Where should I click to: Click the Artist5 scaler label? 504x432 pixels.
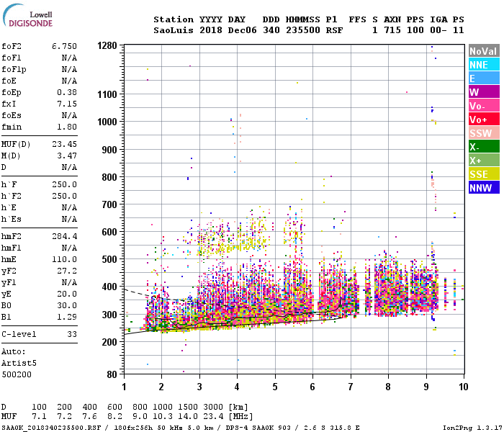(x=19, y=363)
